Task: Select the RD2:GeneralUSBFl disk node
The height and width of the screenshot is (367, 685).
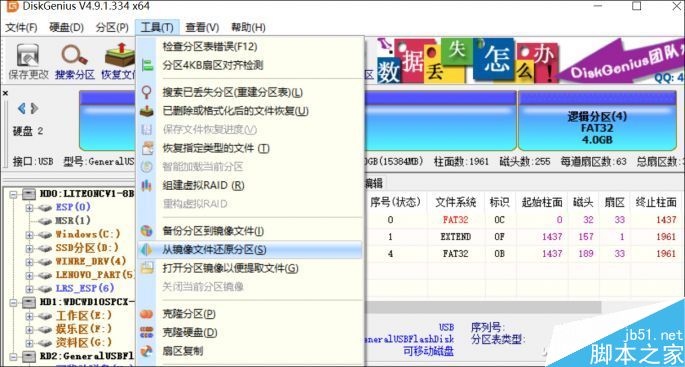Action: click(87, 356)
